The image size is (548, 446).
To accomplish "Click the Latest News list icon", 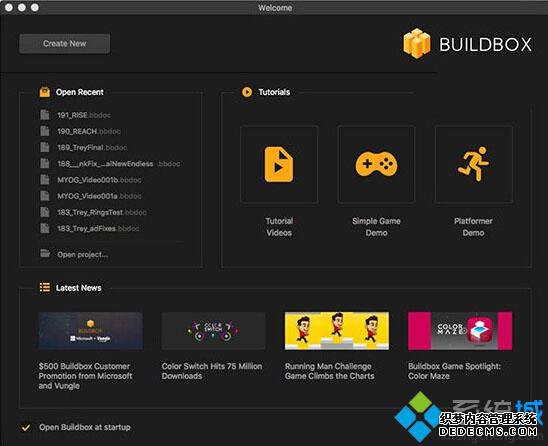I will 45,287.
